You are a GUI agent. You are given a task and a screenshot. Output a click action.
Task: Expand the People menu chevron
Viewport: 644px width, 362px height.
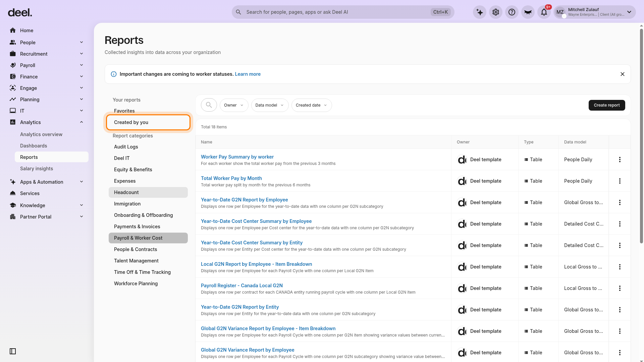click(82, 42)
